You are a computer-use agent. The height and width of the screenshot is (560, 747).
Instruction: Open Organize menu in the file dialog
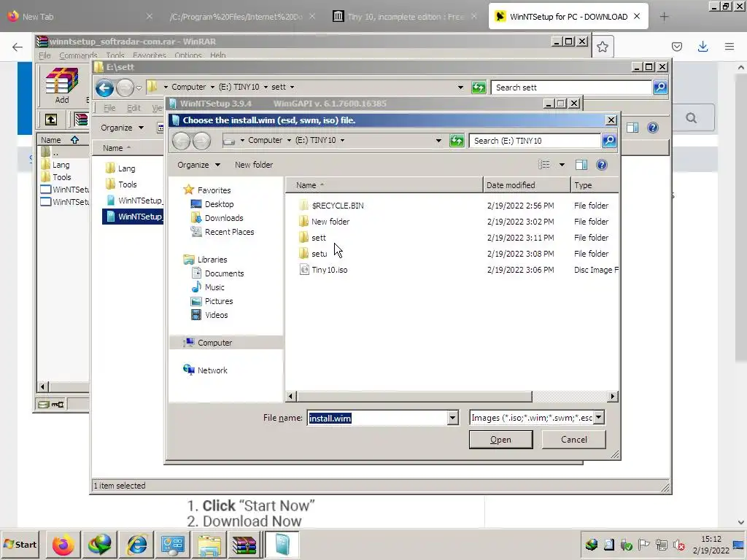[x=198, y=165]
